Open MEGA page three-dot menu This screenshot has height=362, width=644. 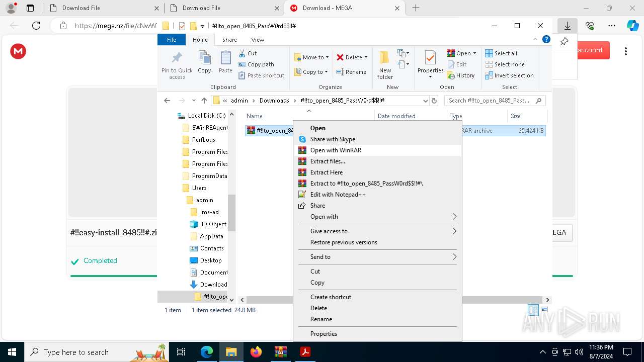(625, 51)
